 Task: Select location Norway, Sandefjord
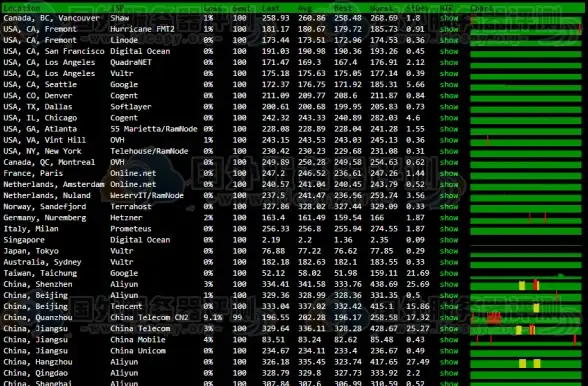[x=45, y=206]
